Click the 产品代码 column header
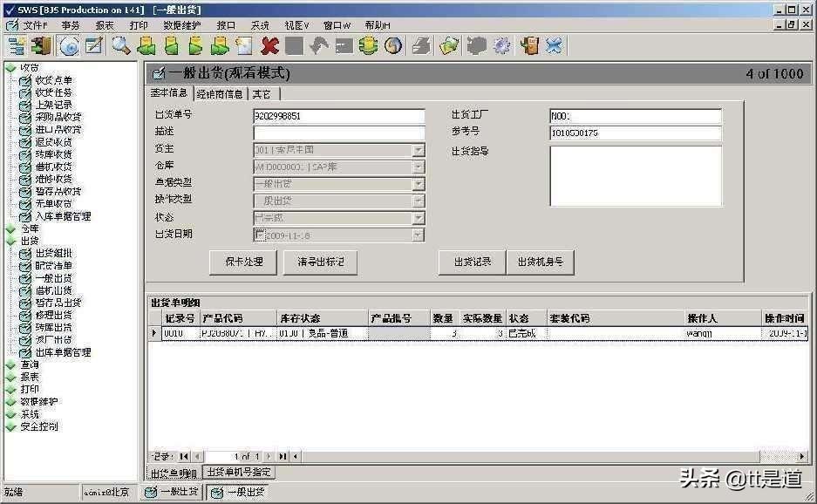817x504 pixels. click(238, 318)
